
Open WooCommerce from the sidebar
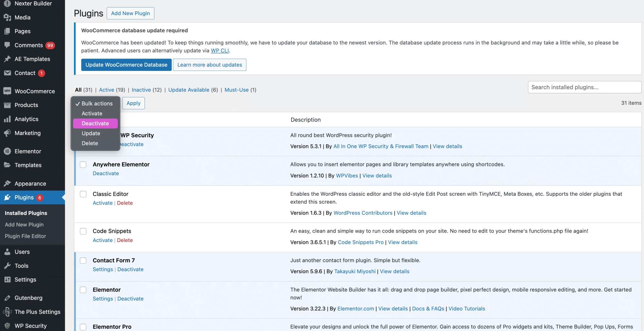coord(7,91)
